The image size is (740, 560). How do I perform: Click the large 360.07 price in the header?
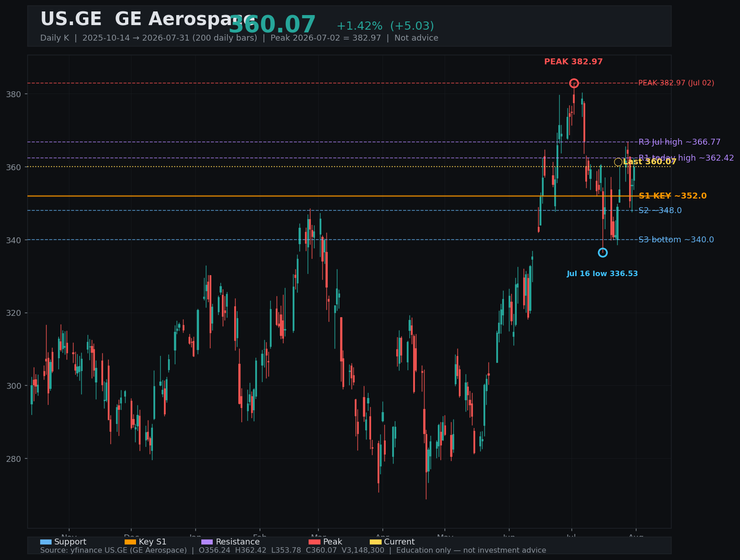point(272,25)
